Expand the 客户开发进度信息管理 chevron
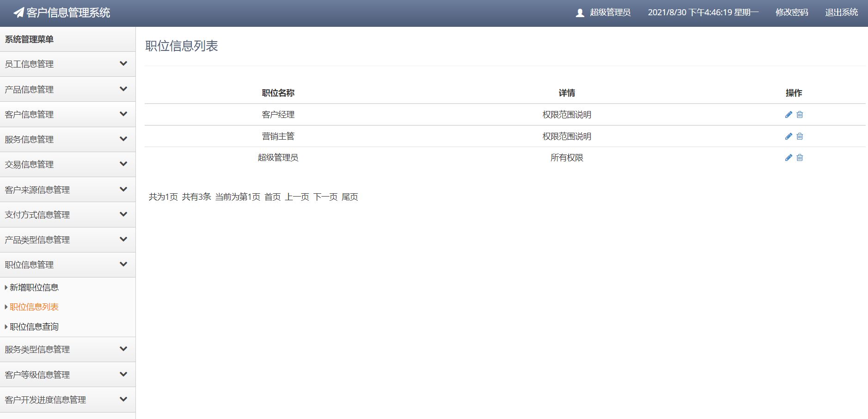The image size is (868, 419). click(x=123, y=399)
